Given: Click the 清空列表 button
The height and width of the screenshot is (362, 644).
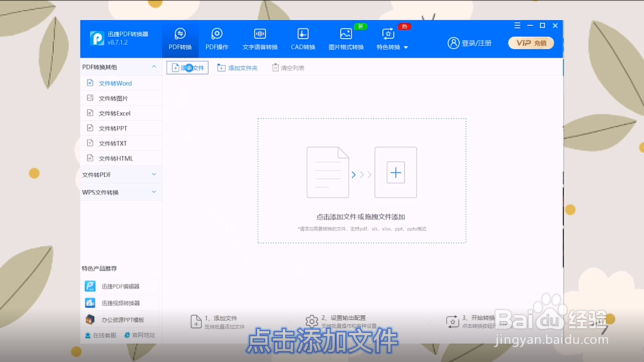Looking at the screenshot, I should (x=288, y=67).
